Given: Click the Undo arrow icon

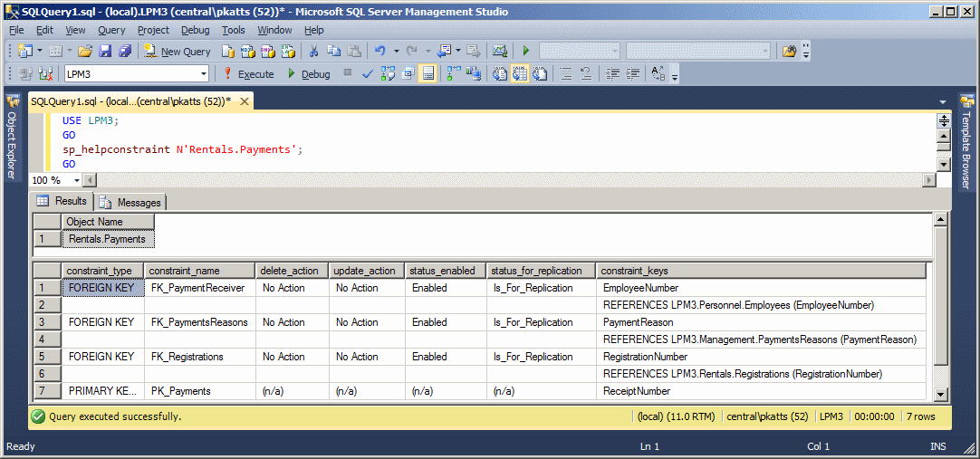Looking at the screenshot, I should click(x=380, y=52).
